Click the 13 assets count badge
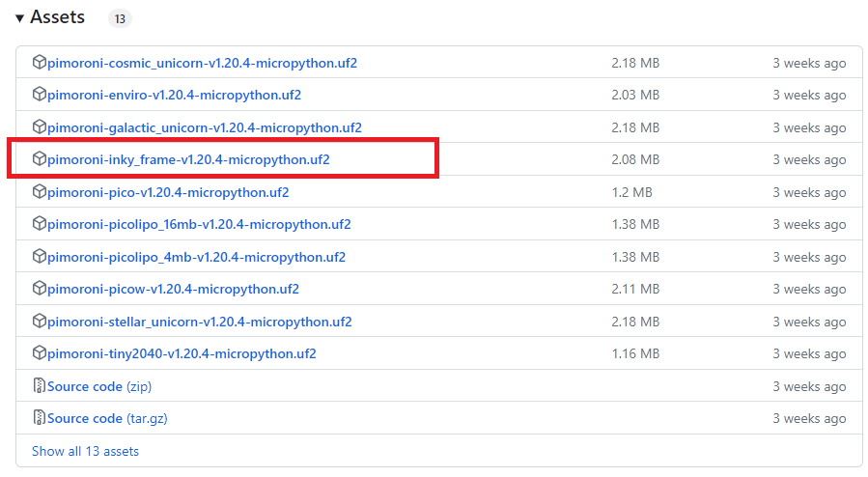 [120, 18]
